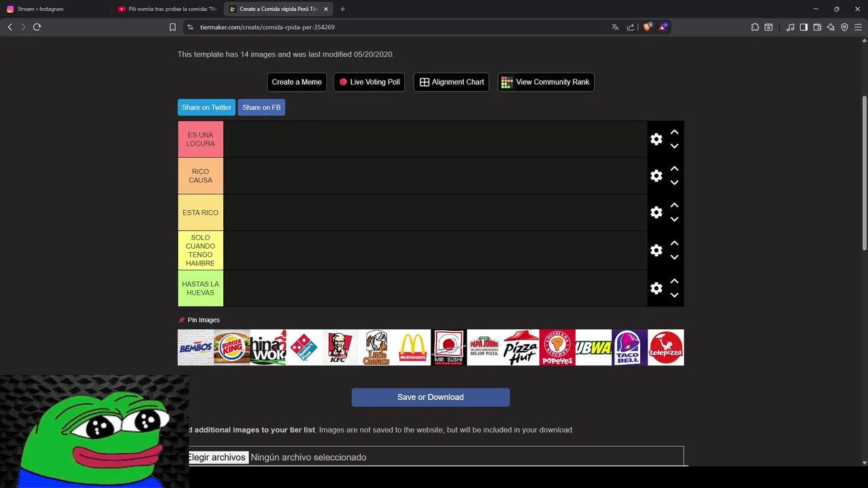The height and width of the screenshot is (488, 868).
Task: Click the ESTA RICO yellow tier label
Action: pos(201,212)
